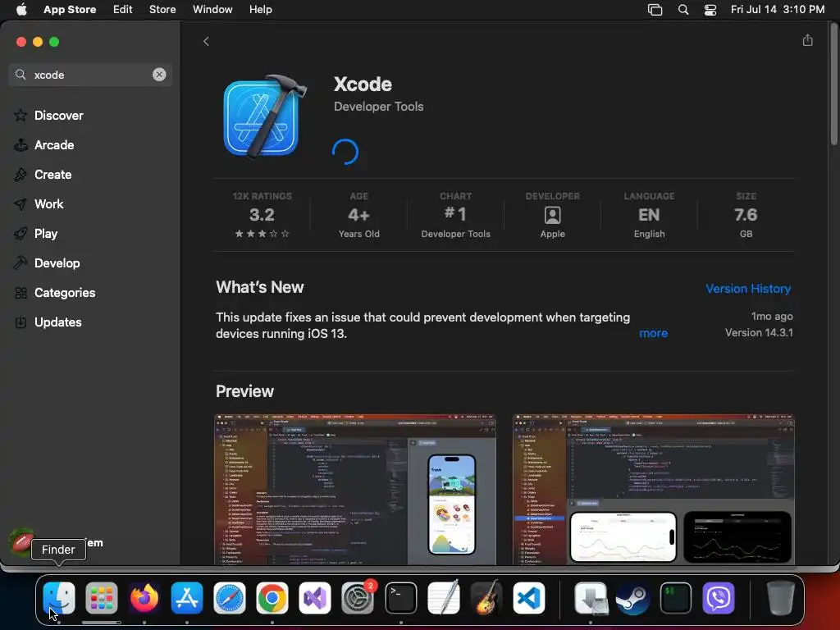
Task: Open the Edit menu
Action: (x=123, y=10)
